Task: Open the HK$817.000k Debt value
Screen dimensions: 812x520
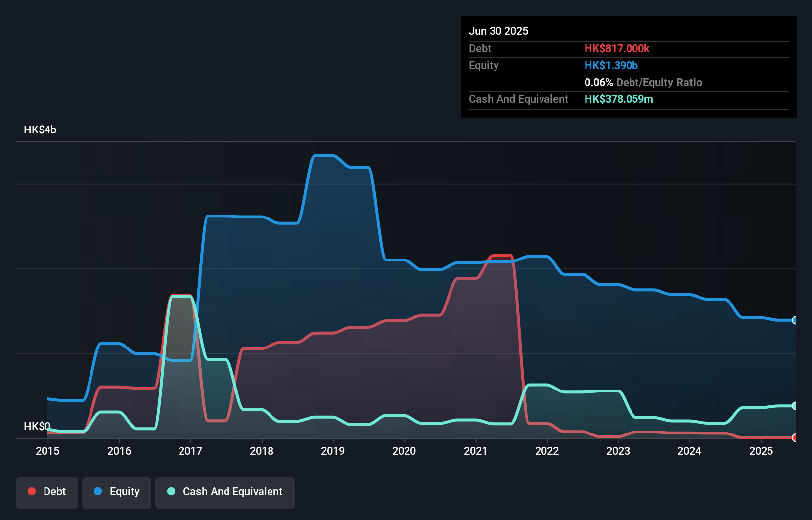Action: pyautogui.click(x=617, y=48)
